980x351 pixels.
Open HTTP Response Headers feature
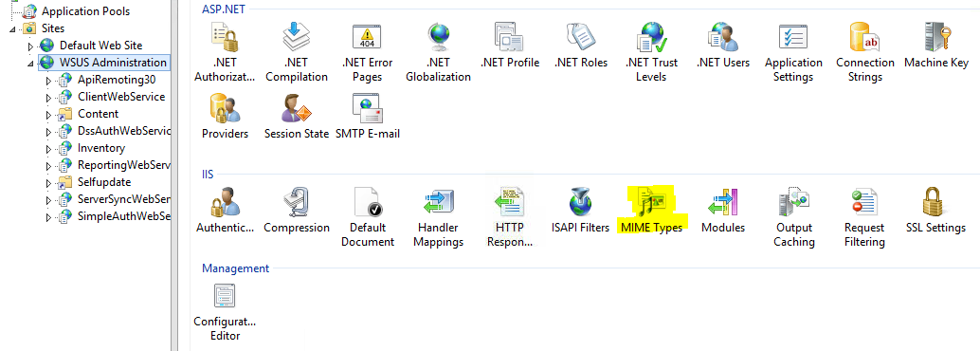point(510,218)
